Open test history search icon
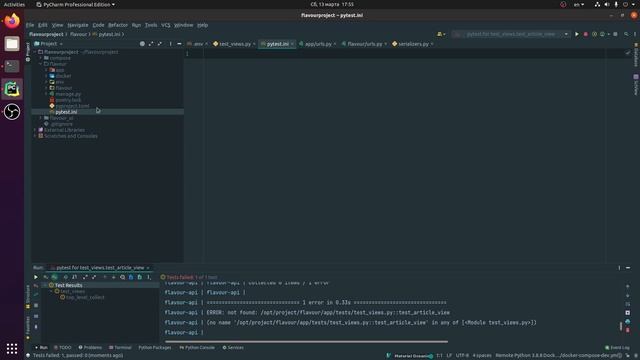Viewport: 640px width, 360px height. (x=122, y=277)
